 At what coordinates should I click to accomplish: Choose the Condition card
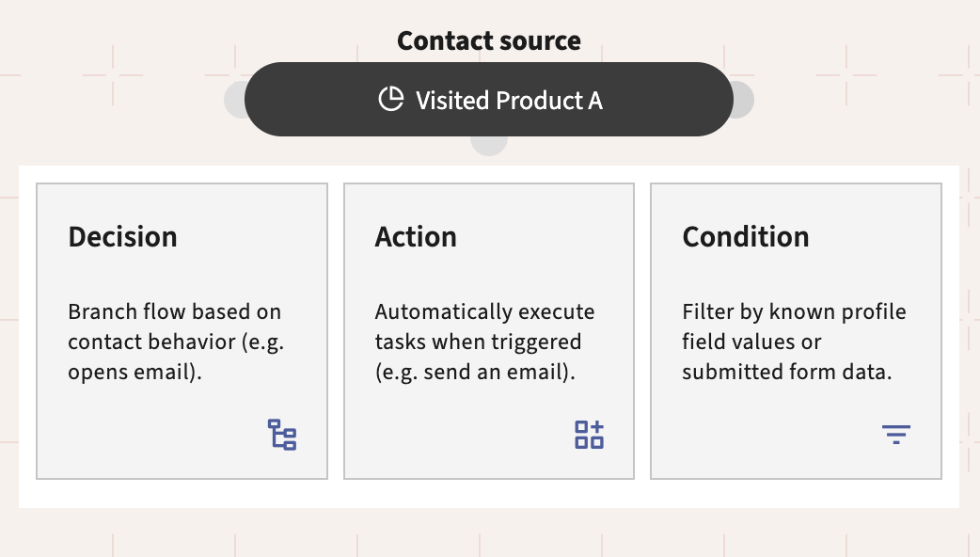click(796, 331)
